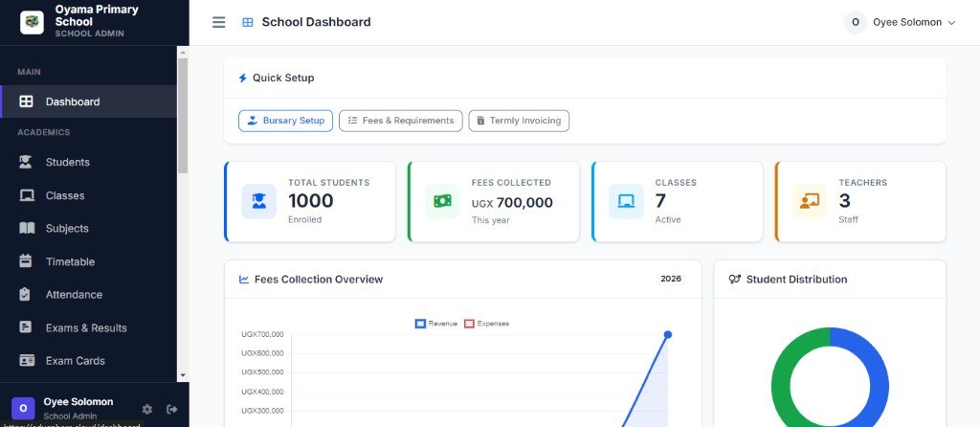The image size is (980, 427).
Task: Navigate to Timetable in the sidebar
Action: click(x=89, y=261)
